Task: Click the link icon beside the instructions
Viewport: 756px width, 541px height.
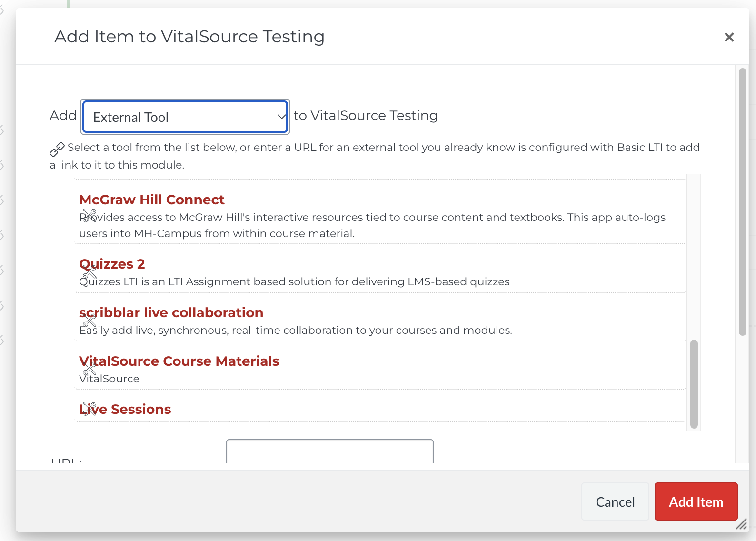Action: (57, 150)
